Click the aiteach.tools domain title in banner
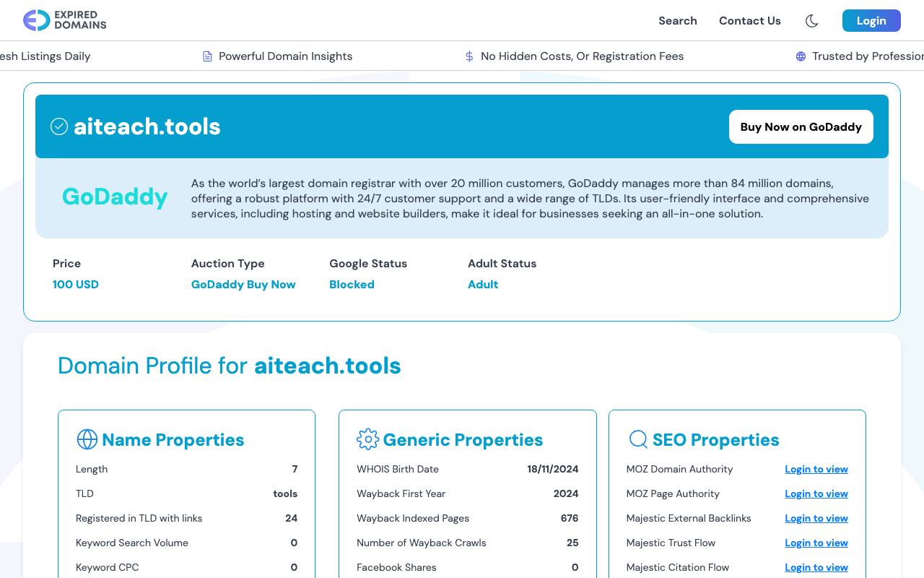This screenshot has width=924, height=578. tap(147, 126)
